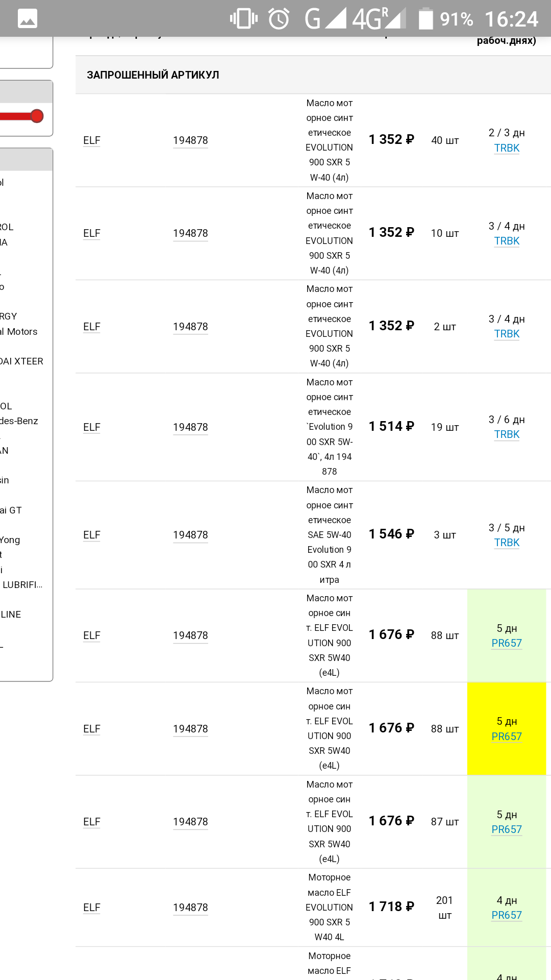Click ELF brand link in 1 718 ₽ row
Viewport: 551px width, 980px height.
tap(92, 908)
